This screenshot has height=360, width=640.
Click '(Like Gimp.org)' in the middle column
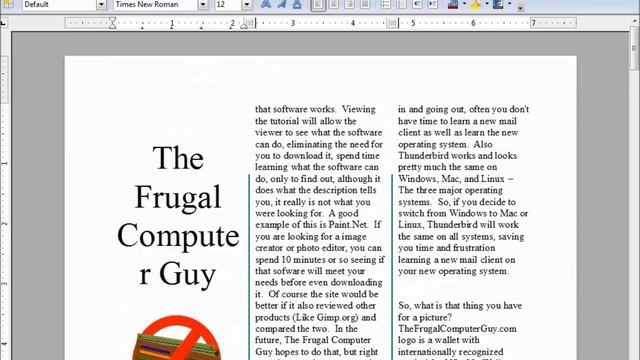[325, 317]
